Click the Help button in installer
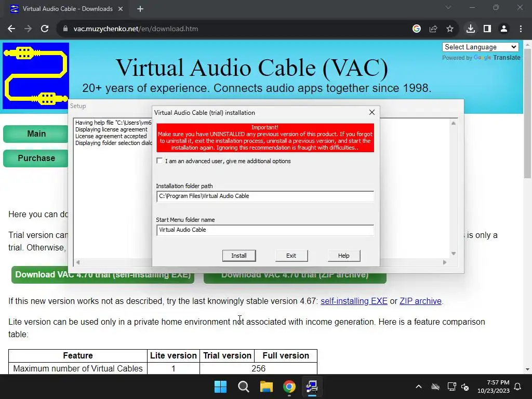Image resolution: width=532 pixels, height=399 pixels. click(x=344, y=256)
